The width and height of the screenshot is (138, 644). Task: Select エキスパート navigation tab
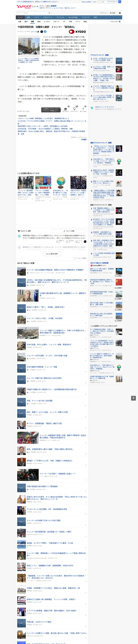48,17
